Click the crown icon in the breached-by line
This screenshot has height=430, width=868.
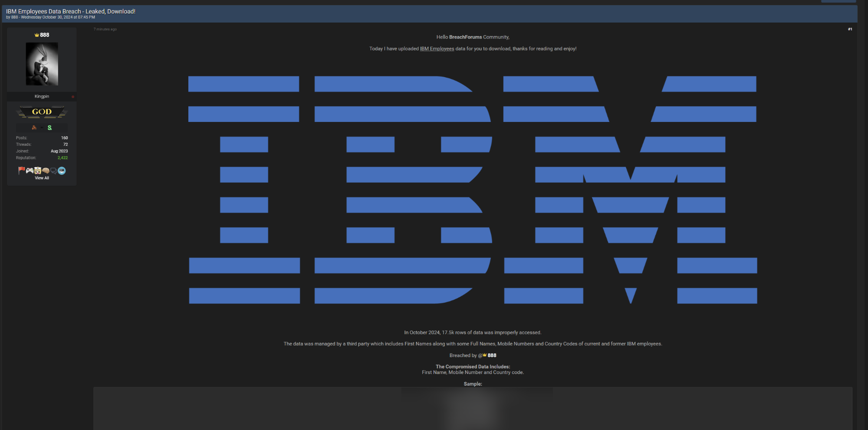[x=483, y=355]
